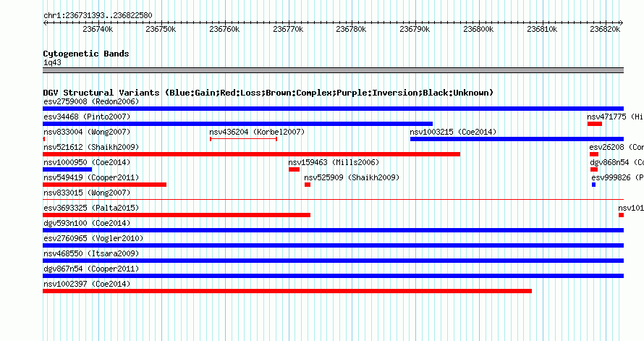This screenshot has height=341, width=644.
Task: Click the Cytogenetic Bands track title
Action: coord(86,54)
